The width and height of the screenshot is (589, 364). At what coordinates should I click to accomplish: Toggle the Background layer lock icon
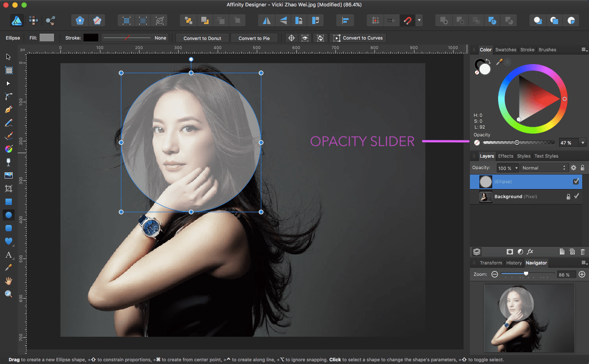pos(568,196)
